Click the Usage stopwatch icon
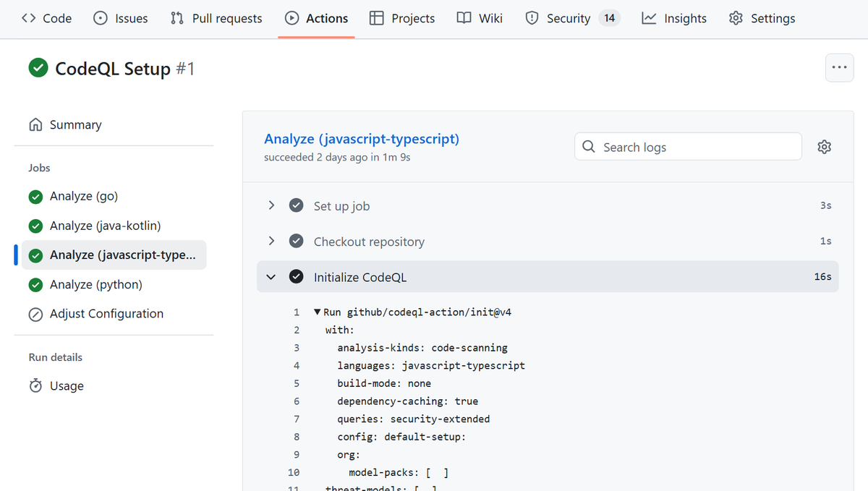This screenshot has height=491, width=868. [35, 385]
